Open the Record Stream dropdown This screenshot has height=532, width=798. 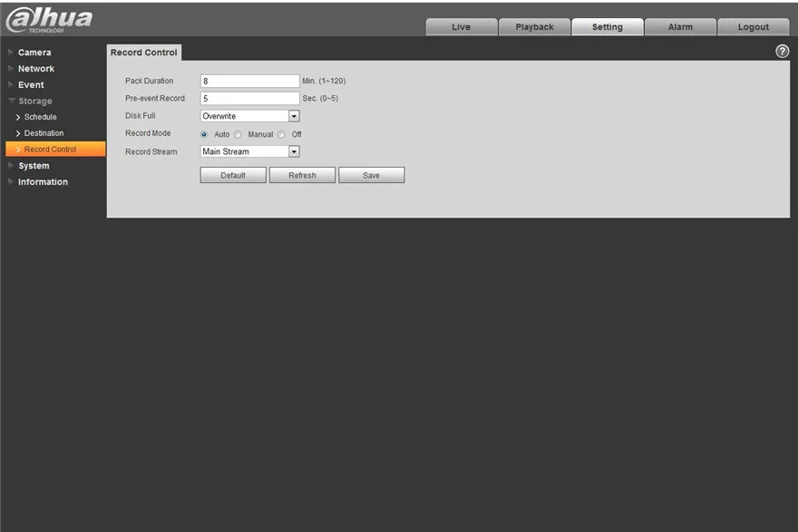250,151
